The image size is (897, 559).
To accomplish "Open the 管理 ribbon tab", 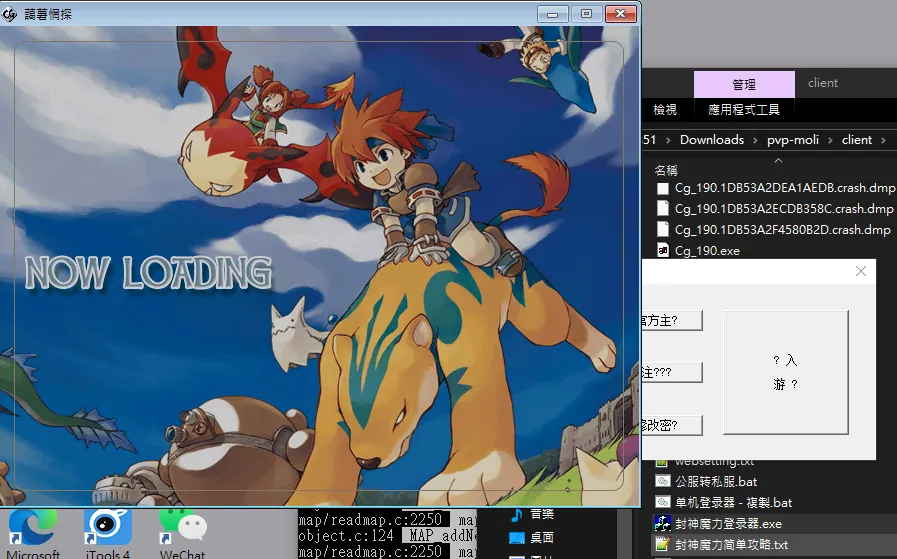I will [x=744, y=85].
